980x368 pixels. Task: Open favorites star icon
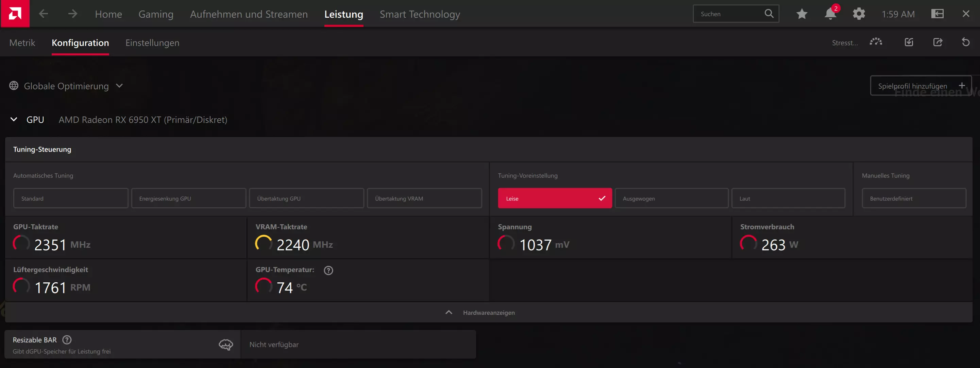(801, 14)
